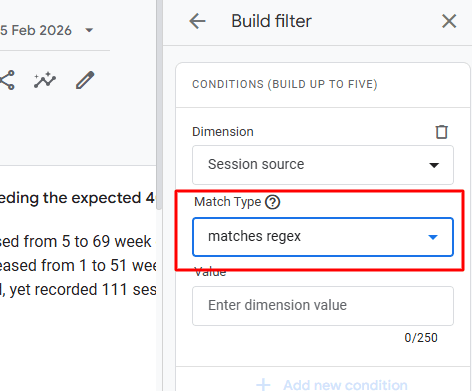The height and width of the screenshot is (391, 472).
Task: Click the pencil edit icon
Action: [85, 80]
